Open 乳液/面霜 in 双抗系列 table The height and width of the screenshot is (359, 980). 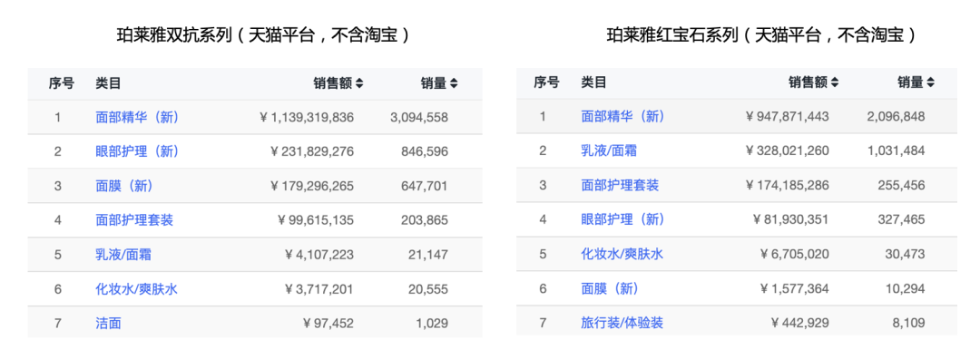[x=123, y=254]
